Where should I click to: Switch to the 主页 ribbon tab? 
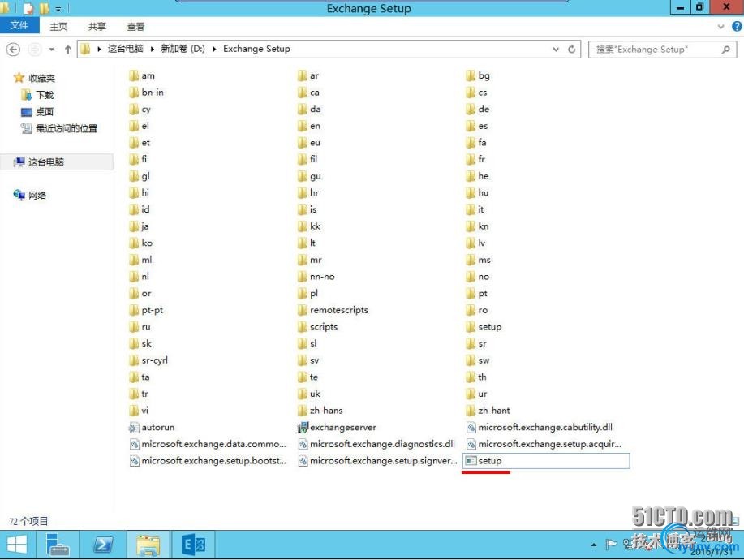coord(59,27)
